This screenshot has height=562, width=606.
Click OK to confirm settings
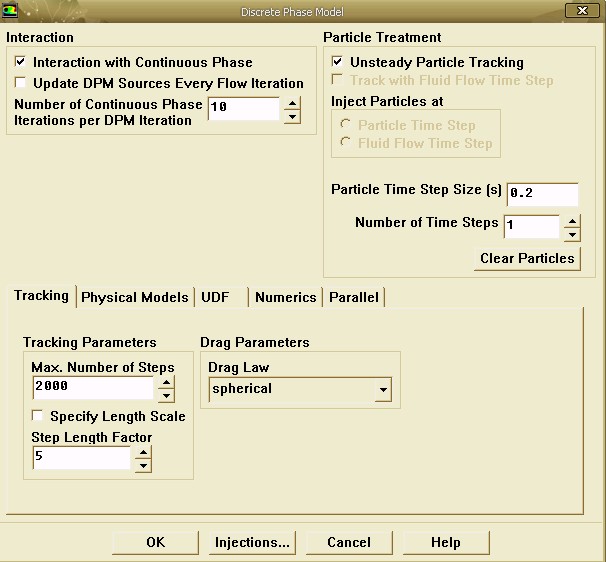pos(155,542)
